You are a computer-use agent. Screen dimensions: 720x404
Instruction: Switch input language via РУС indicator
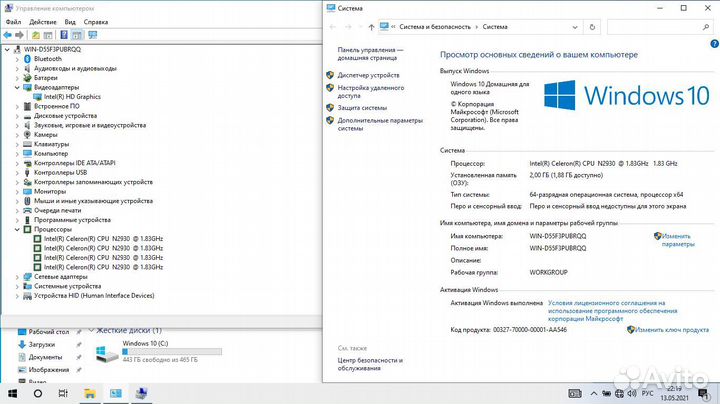(x=647, y=393)
